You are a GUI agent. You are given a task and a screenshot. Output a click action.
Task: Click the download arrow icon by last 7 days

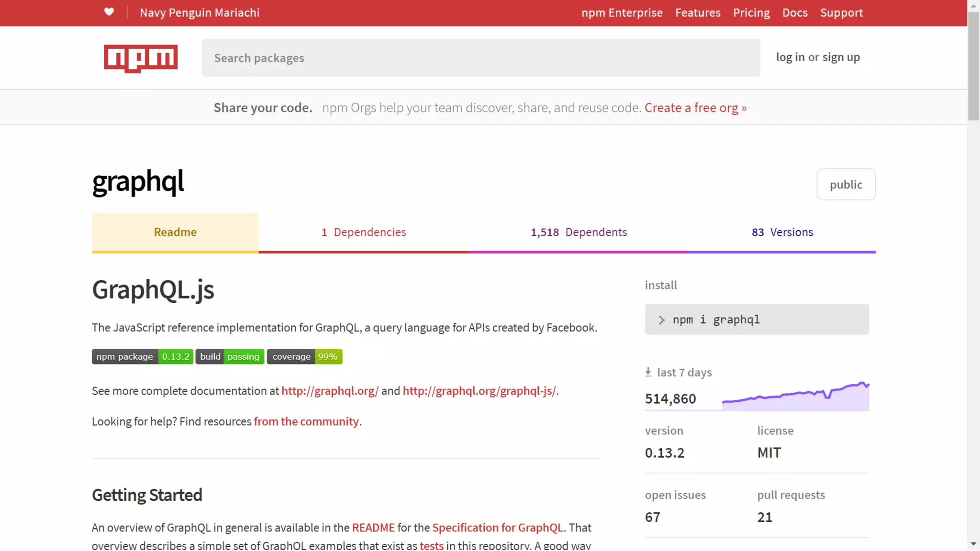coord(648,372)
